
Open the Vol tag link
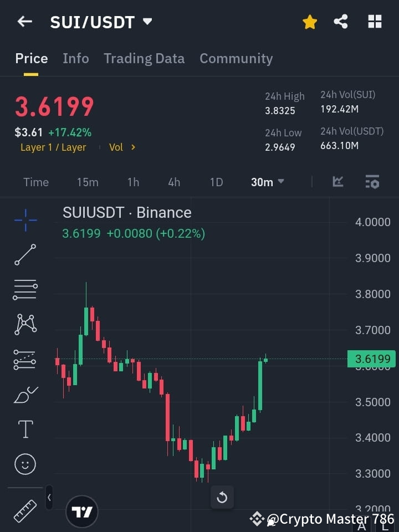(x=116, y=147)
